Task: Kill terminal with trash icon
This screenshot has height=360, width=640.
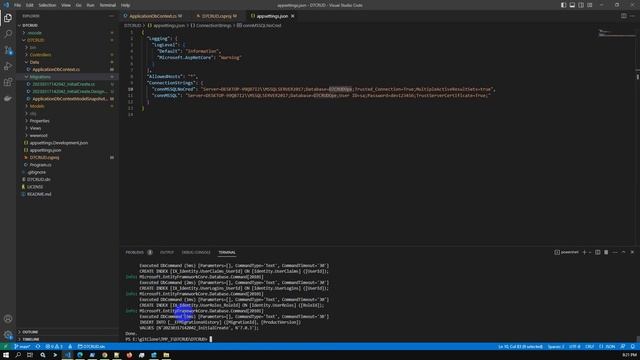Action: (606, 252)
